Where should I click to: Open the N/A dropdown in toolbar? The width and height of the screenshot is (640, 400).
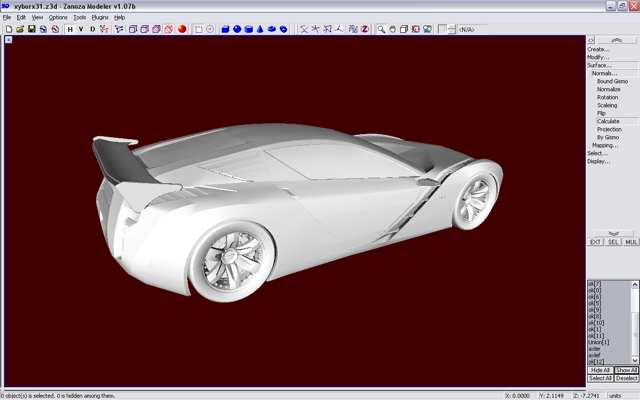(472, 29)
